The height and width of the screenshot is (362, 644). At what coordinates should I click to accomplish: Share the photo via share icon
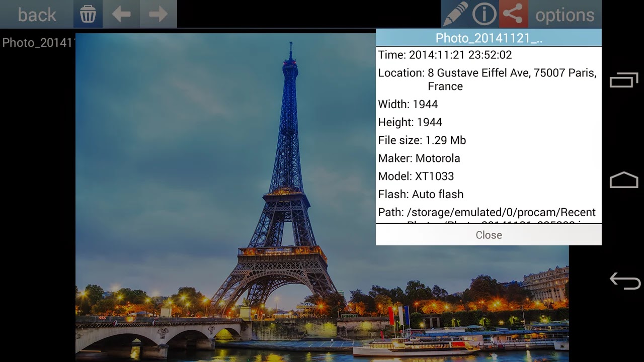pos(514,14)
